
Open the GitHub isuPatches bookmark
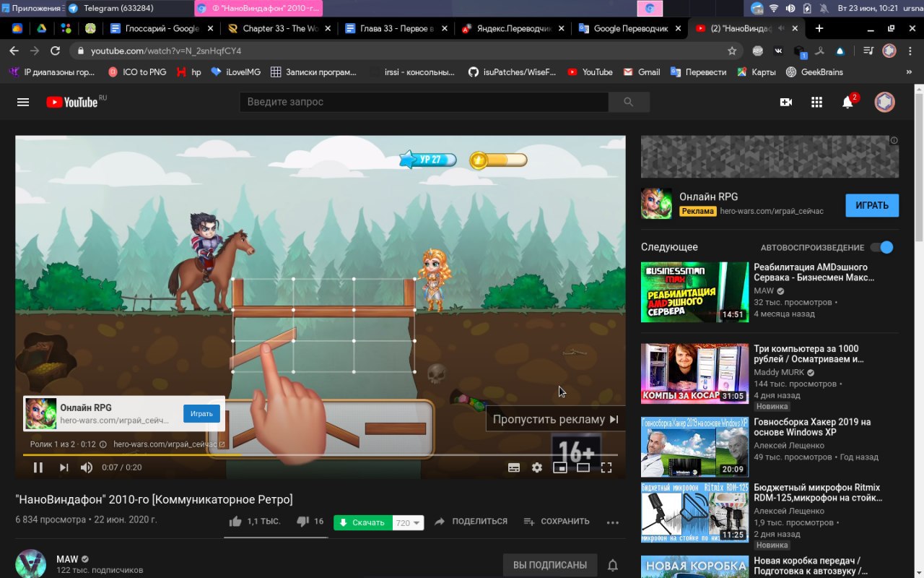tap(513, 72)
